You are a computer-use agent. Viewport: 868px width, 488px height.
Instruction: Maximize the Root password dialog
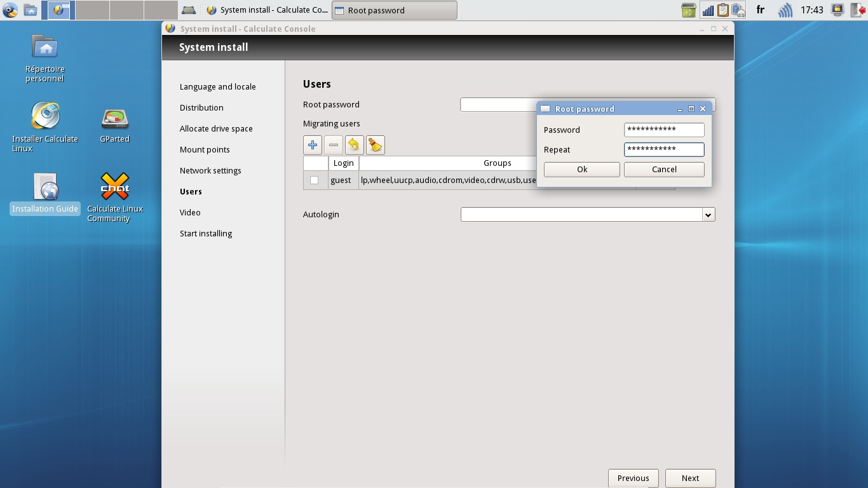coord(691,109)
